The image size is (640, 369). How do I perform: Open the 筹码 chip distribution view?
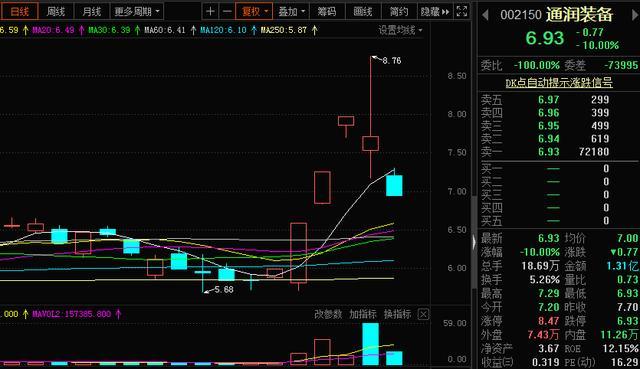[x=327, y=11]
